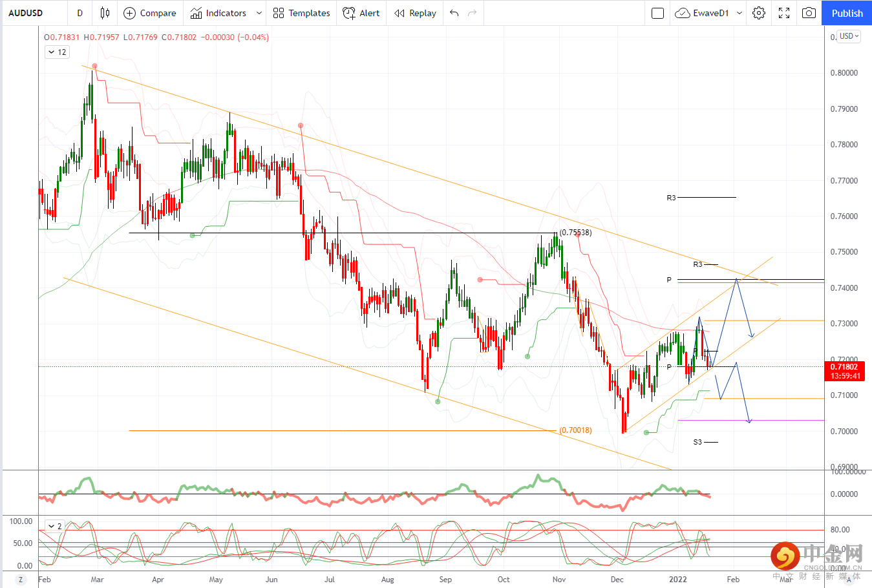Open the indicator Templates menu
Screen dimensions: 872x588
point(301,13)
